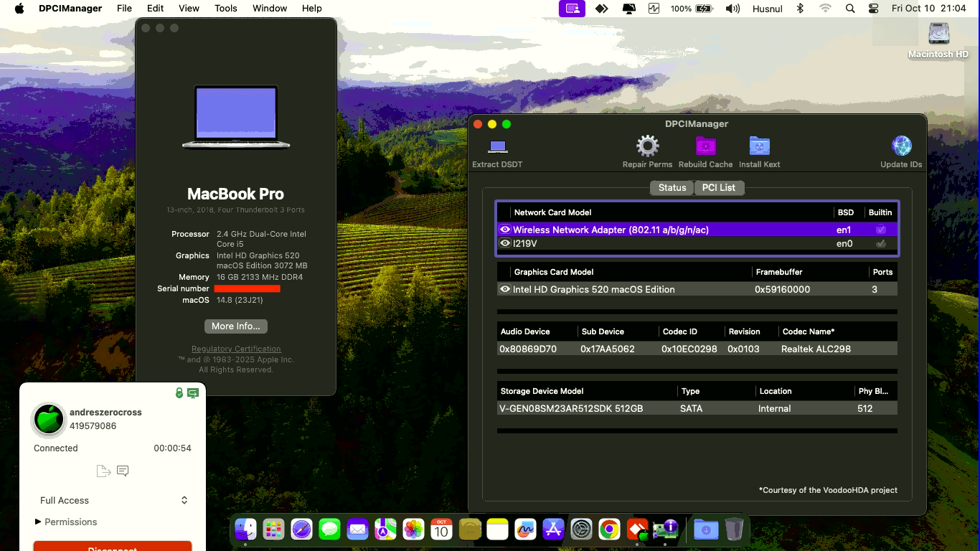Click the Install Kext toolbar icon

tap(759, 146)
